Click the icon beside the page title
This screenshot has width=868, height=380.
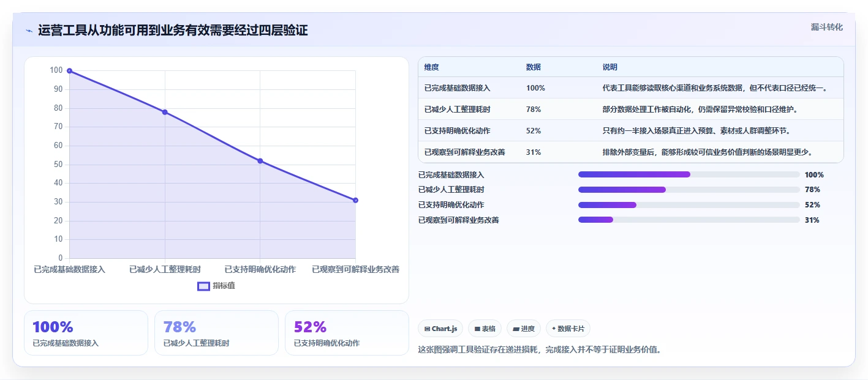point(29,31)
